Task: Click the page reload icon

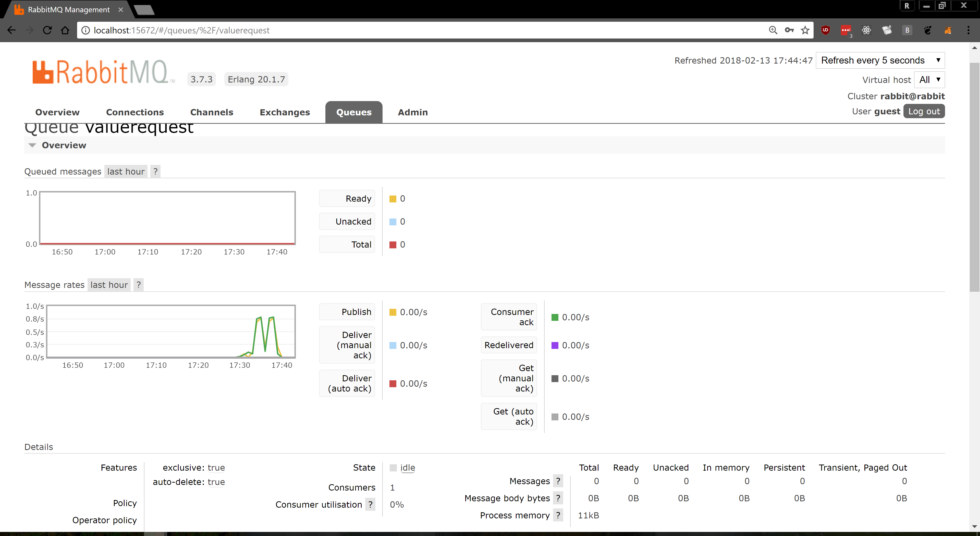Action: pyautogui.click(x=47, y=30)
